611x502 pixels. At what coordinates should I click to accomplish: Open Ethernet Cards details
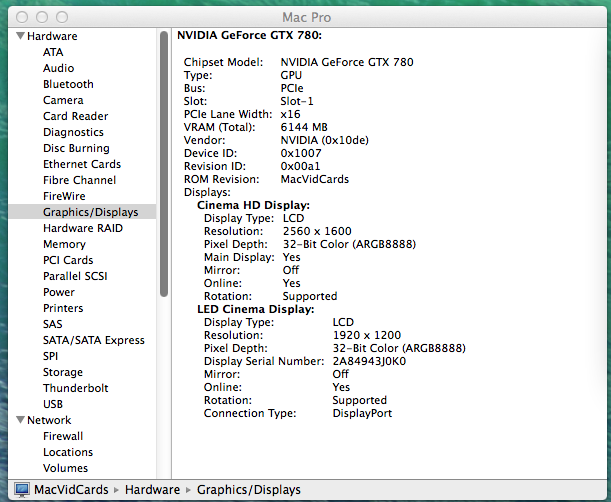click(x=82, y=164)
